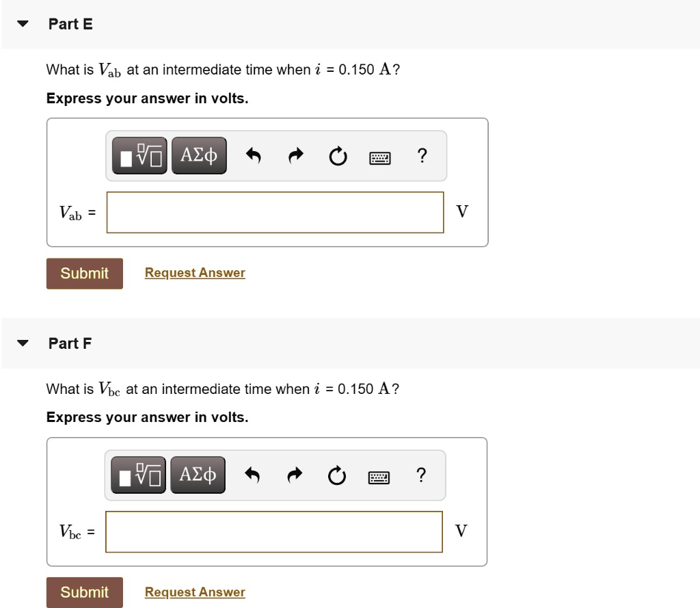Click the redo arrow in Part E toolbar
This screenshot has height=608, width=700.
coord(295,156)
